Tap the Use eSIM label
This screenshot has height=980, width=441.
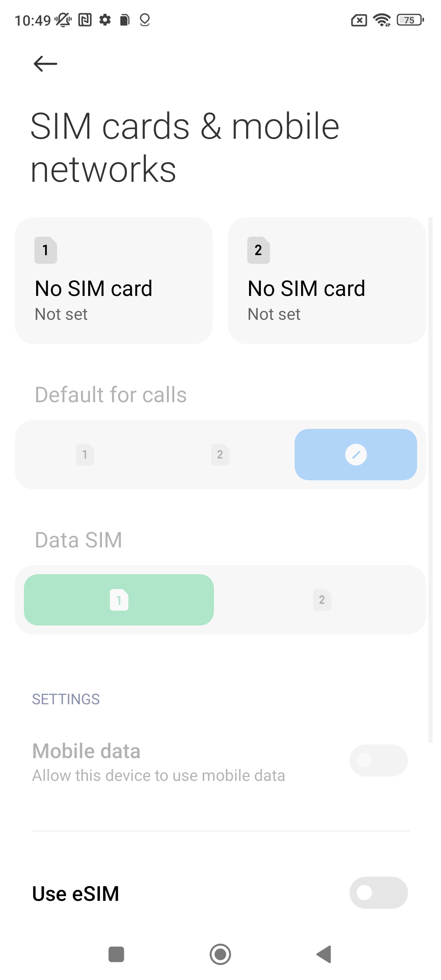click(x=75, y=893)
